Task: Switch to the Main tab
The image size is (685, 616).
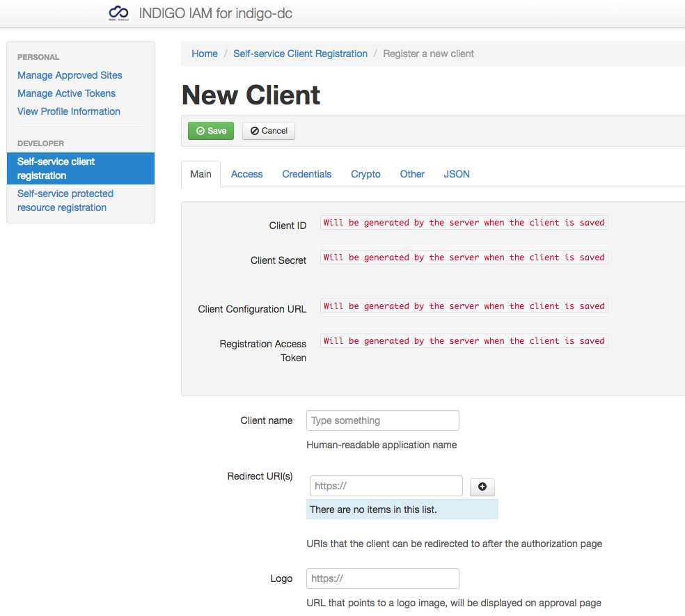Action: [x=201, y=174]
